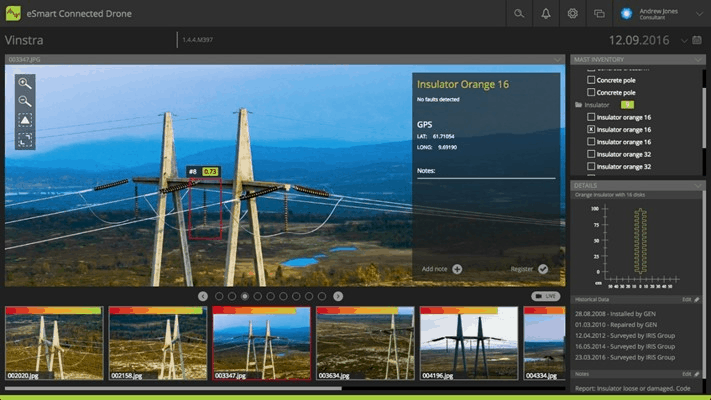Viewport: 711px width, 400px height.
Task: Click the windows overlay icon in header
Action: [599, 14]
